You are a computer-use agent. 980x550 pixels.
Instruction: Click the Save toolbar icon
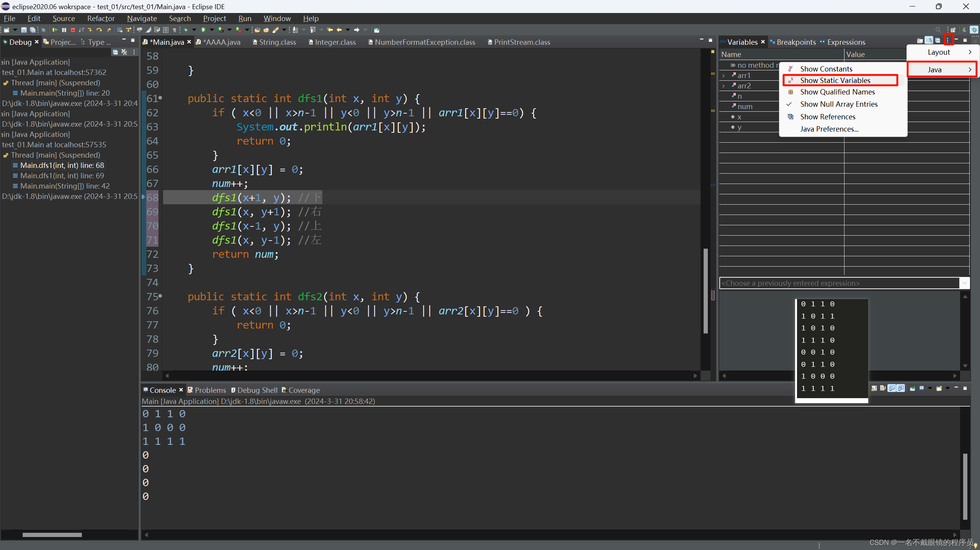click(x=24, y=30)
